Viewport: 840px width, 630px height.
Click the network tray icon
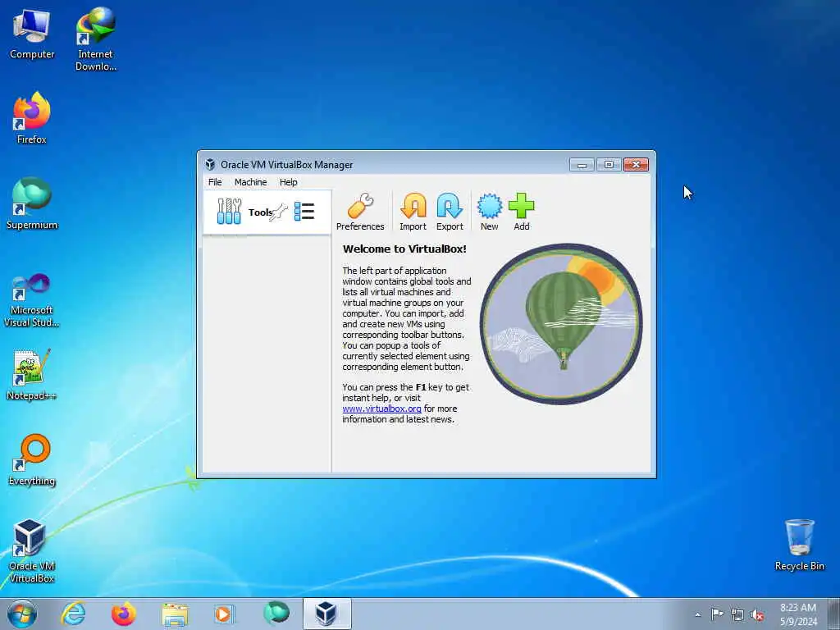coord(737,615)
